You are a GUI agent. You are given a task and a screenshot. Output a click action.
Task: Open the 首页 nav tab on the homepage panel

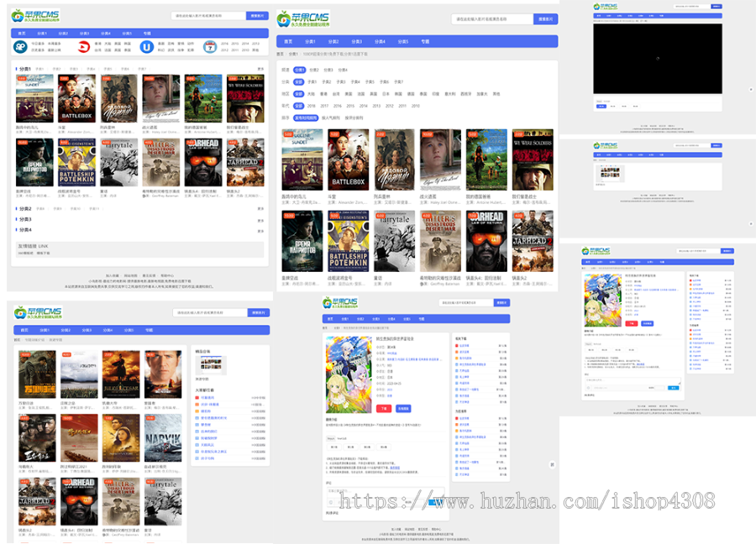22,34
